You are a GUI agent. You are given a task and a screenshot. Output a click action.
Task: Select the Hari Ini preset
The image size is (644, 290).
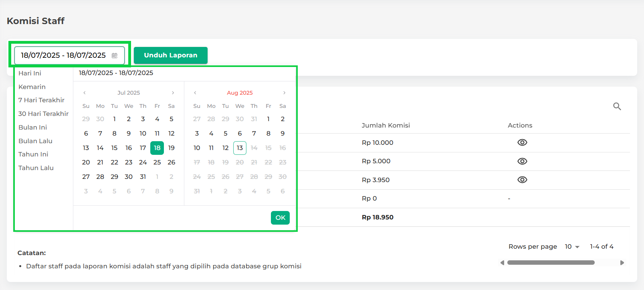30,73
